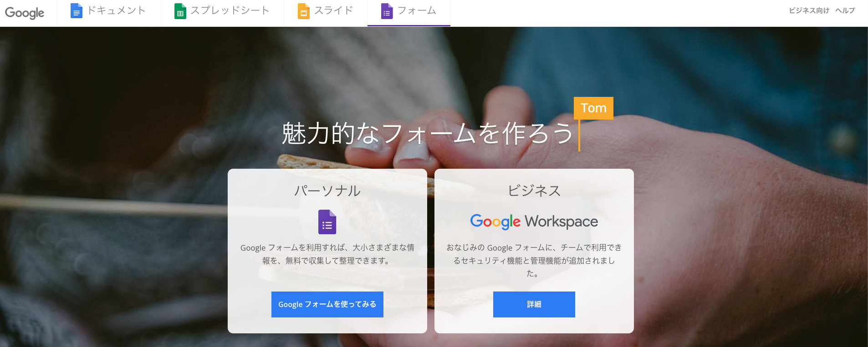Click the 詳細 button

coord(534,304)
